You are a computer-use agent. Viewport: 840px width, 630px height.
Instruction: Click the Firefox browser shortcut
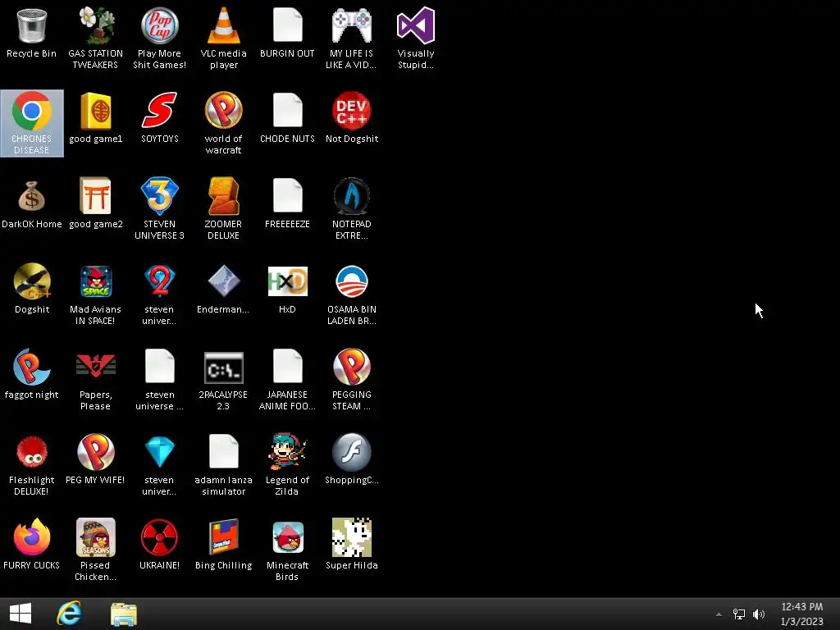pyautogui.click(x=32, y=536)
